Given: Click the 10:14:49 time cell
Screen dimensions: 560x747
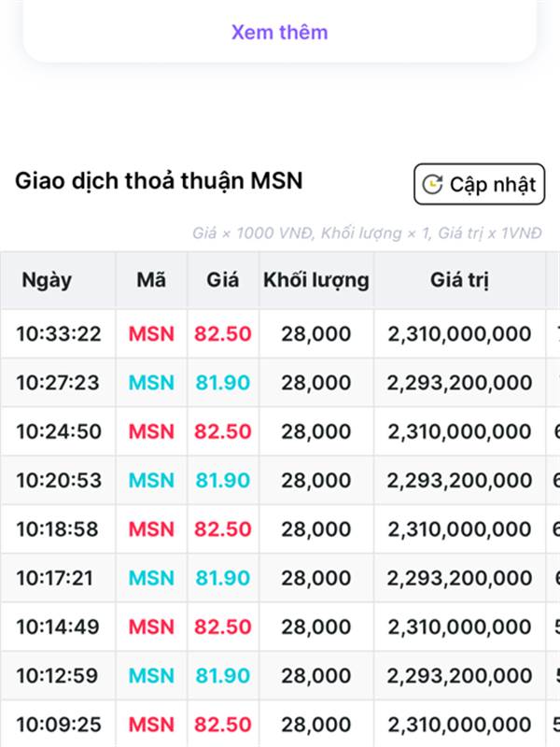Looking at the screenshot, I should (x=58, y=627).
